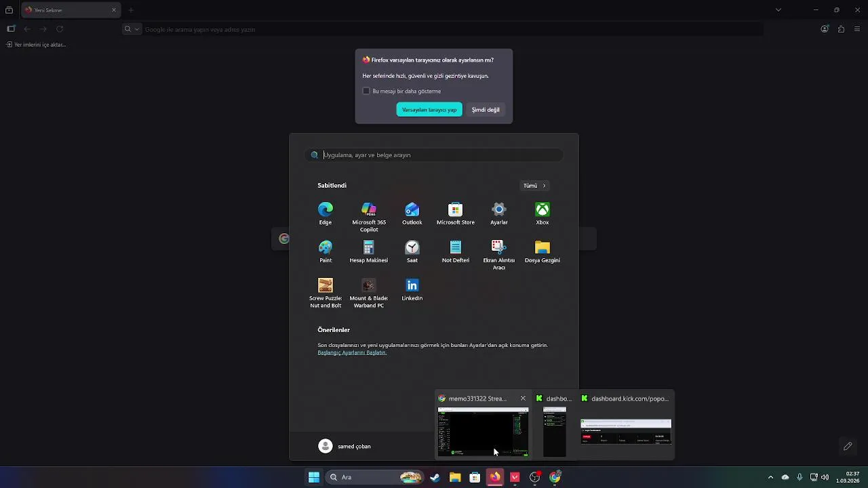This screenshot has width=868, height=488.
Task: Open Firefox hamburger application menu
Action: pyautogui.click(x=857, y=29)
